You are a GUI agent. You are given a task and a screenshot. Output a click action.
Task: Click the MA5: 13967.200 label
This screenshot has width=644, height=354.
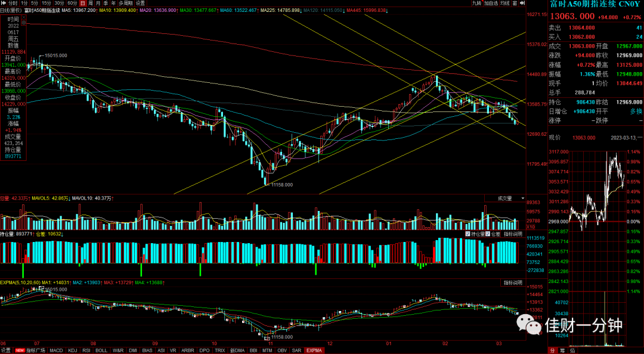pos(79,10)
